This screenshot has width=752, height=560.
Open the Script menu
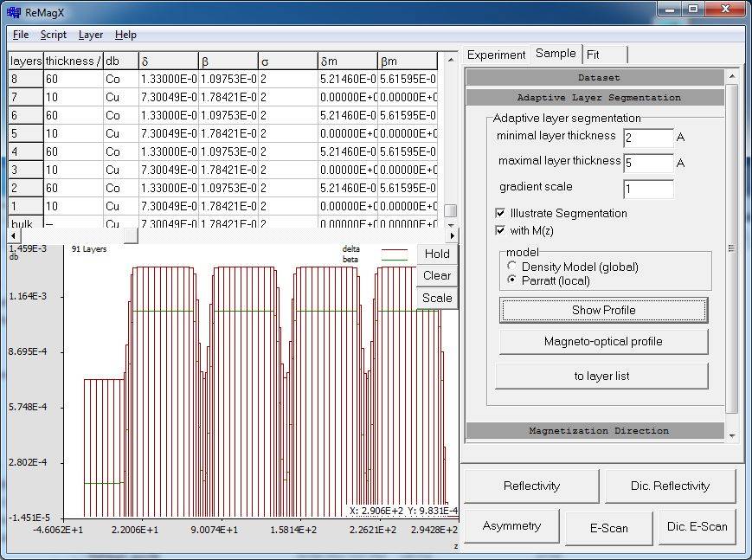[53, 35]
